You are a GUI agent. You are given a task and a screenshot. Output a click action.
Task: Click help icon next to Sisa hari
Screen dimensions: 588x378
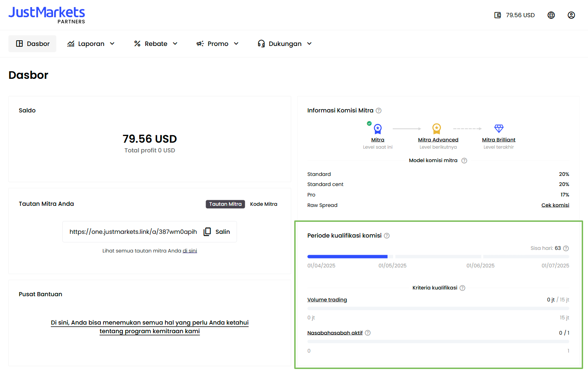click(566, 248)
